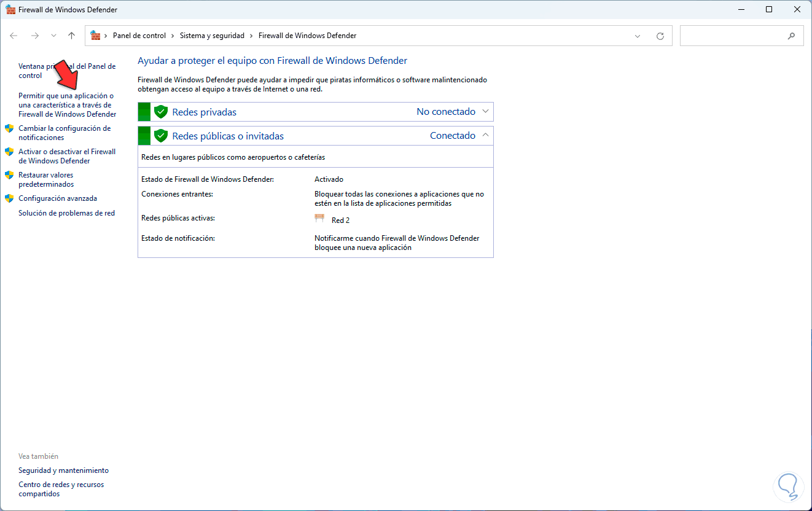Click the breadcrumb arrow before Panel de control
Viewport: 812px width, 511px height.
click(x=106, y=36)
